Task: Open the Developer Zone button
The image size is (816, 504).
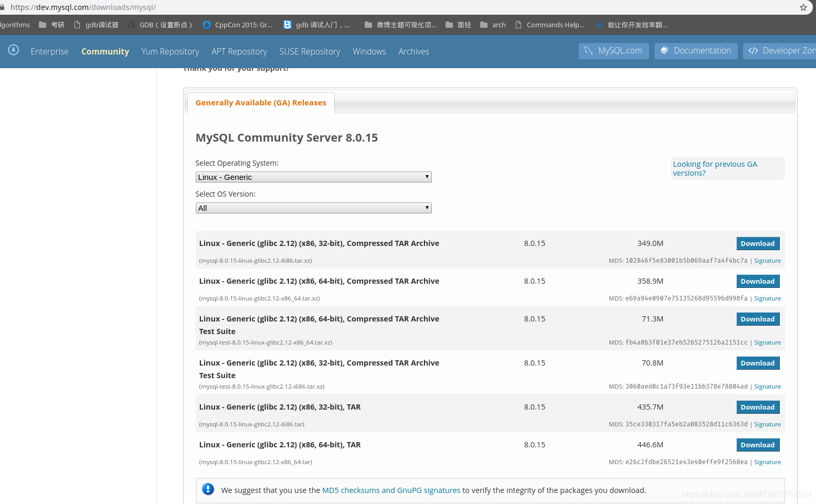Action: click(x=779, y=51)
